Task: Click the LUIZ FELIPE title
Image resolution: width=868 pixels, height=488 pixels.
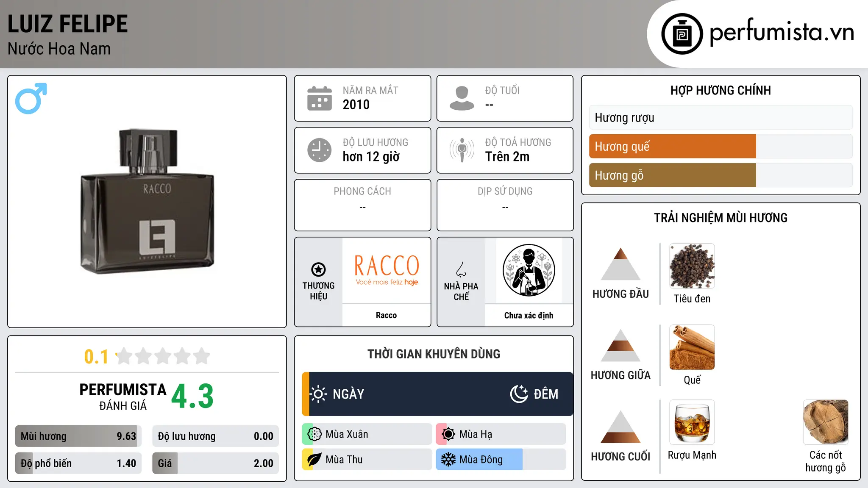Action: (68, 24)
